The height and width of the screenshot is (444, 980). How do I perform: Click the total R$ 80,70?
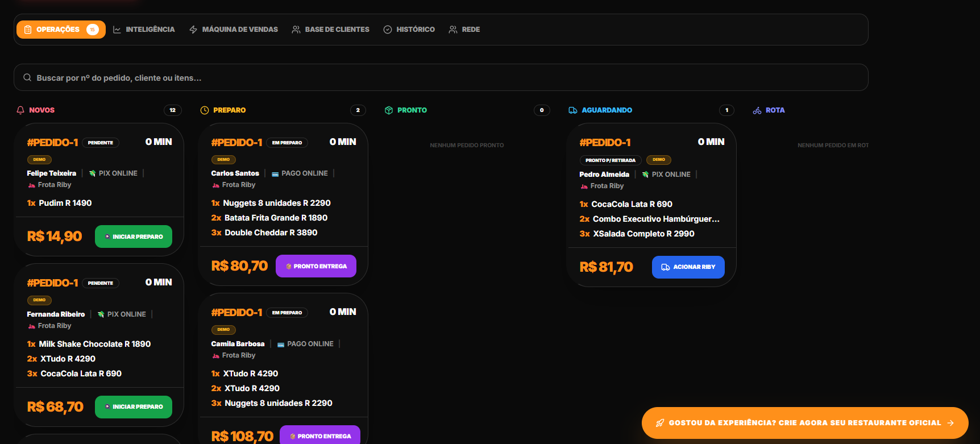239,266
